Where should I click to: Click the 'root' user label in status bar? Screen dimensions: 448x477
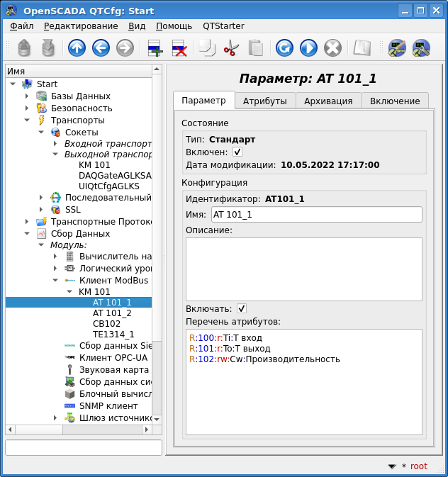[419, 466]
